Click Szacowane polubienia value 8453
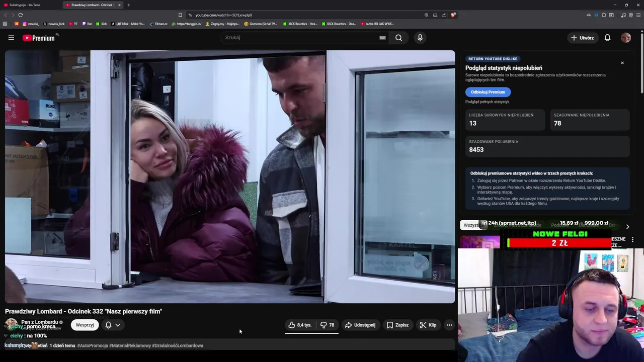 [x=476, y=150]
